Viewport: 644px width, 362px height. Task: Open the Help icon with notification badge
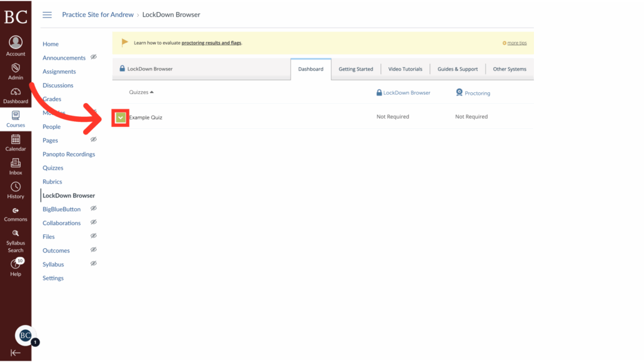coord(15,263)
